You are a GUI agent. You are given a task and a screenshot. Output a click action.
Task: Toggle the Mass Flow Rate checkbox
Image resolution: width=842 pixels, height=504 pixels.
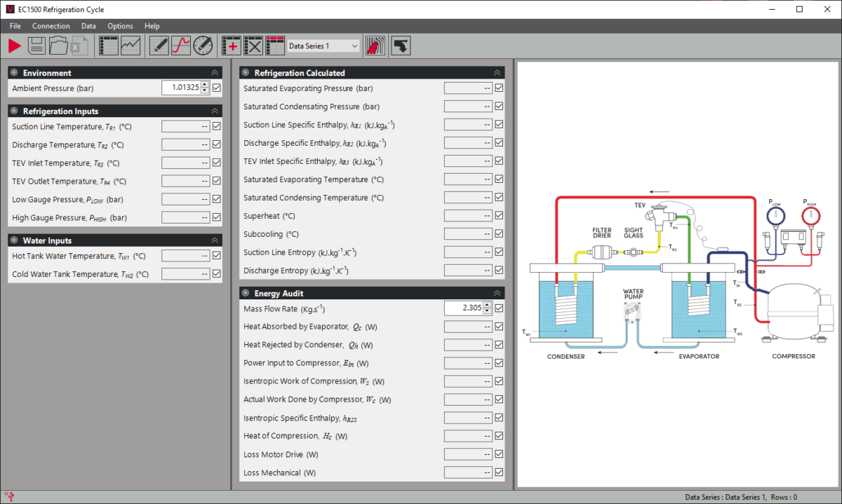click(499, 308)
